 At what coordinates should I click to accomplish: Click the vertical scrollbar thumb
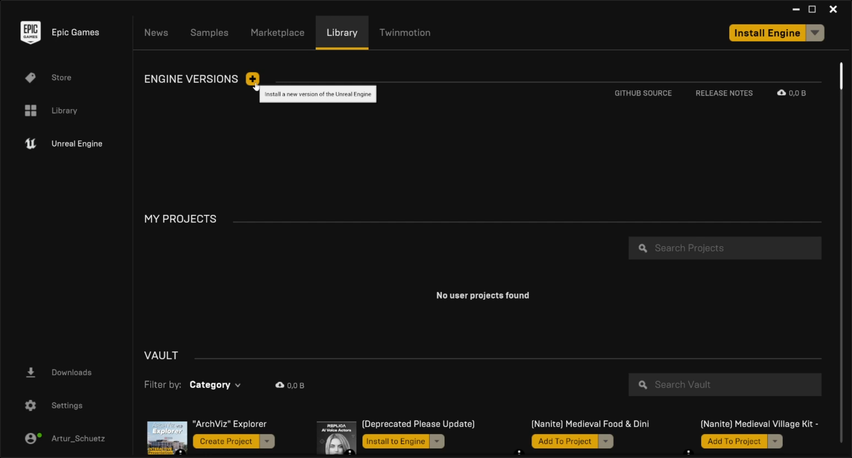841,76
